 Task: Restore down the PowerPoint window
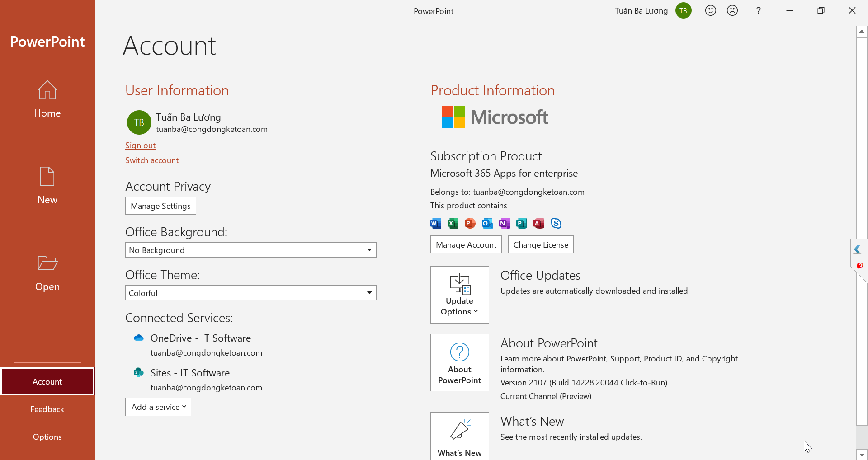[821, 10]
